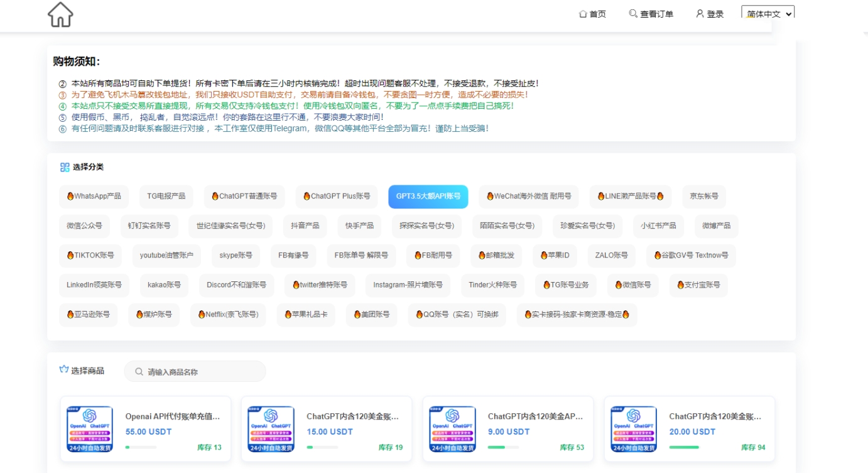This screenshot has height=473, width=868.
Task: Open the 小红书产品 category
Action: tap(658, 226)
